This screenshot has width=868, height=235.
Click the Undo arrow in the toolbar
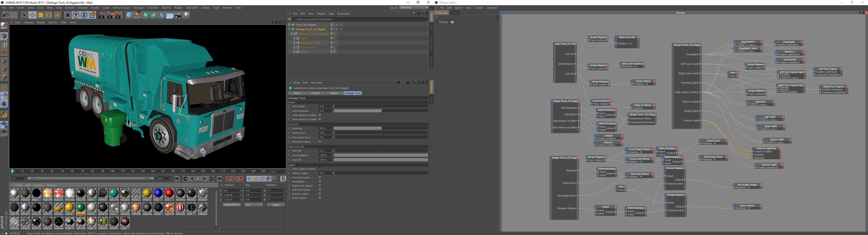[x=6, y=15]
